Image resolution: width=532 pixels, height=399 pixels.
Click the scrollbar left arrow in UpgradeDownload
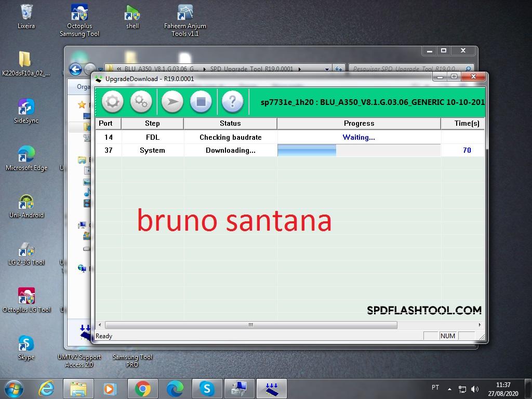coord(100,325)
